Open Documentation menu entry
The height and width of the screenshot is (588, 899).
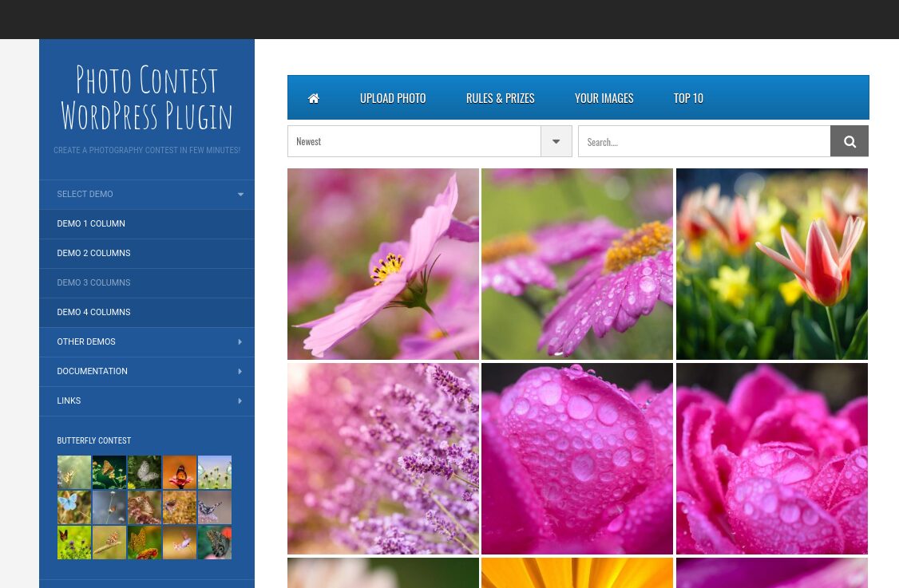click(147, 371)
